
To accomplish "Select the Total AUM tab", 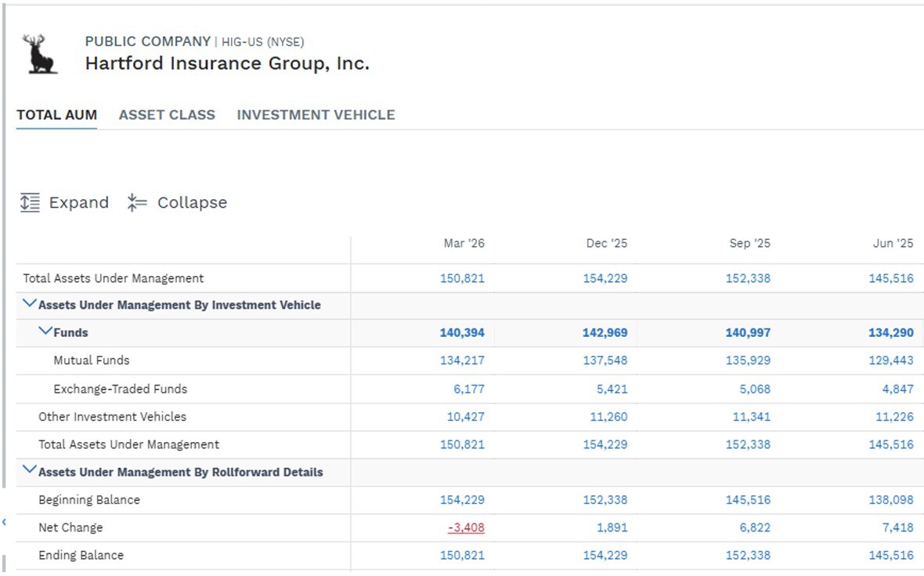I will point(56,115).
